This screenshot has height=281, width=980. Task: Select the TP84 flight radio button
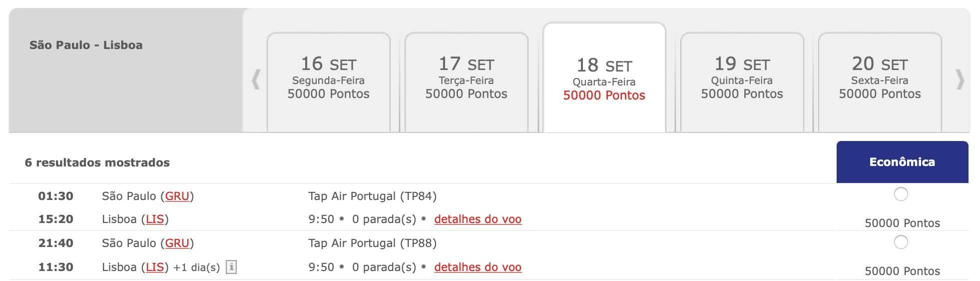(x=901, y=194)
